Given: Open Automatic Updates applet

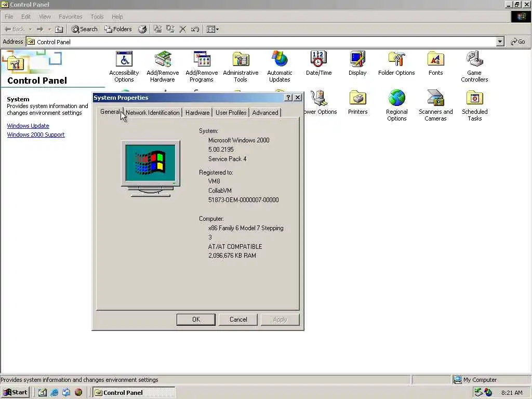Looking at the screenshot, I should pos(280,66).
